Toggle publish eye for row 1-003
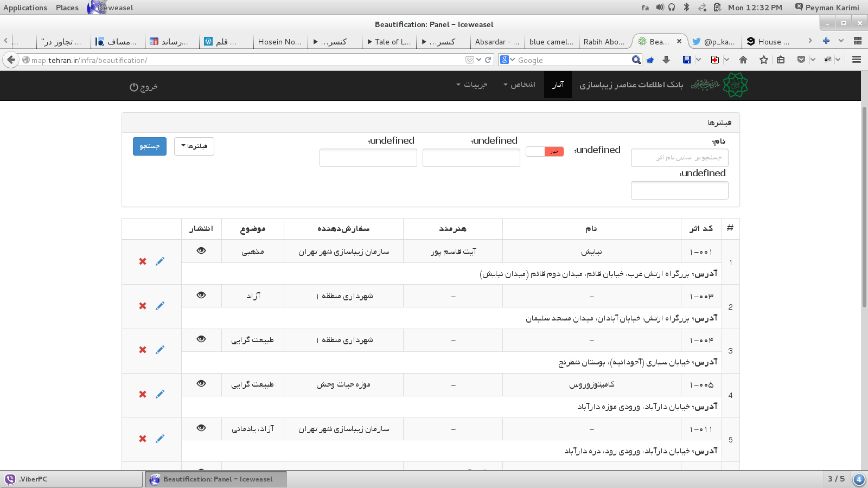The image size is (868, 488). (x=201, y=295)
